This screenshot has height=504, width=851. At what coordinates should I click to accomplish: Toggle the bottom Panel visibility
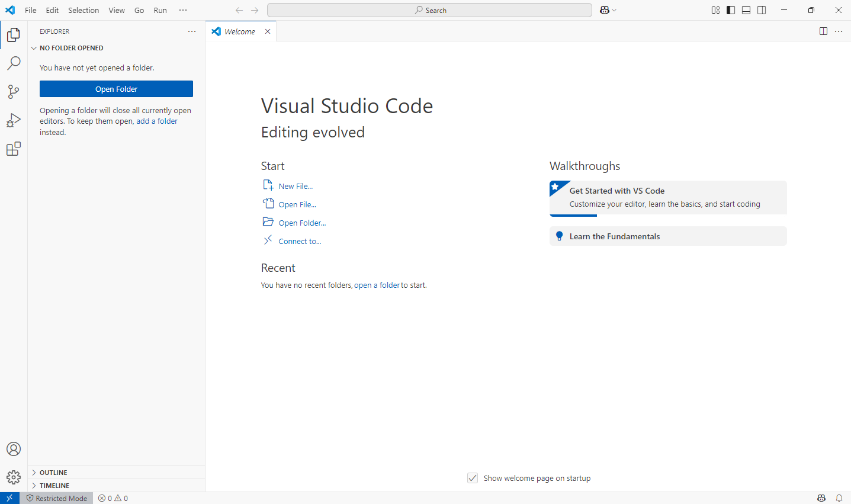[x=746, y=10]
